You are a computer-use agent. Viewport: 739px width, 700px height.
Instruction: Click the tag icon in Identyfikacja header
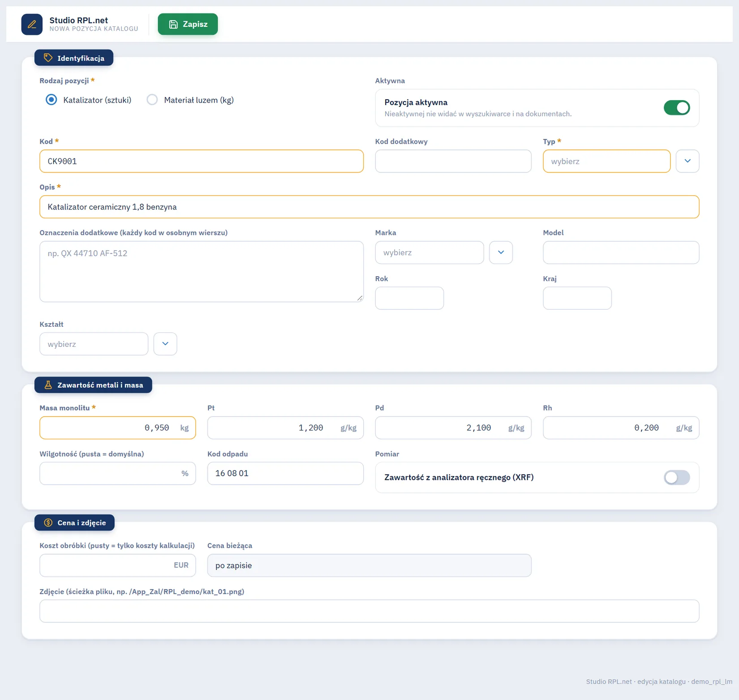pyautogui.click(x=48, y=58)
